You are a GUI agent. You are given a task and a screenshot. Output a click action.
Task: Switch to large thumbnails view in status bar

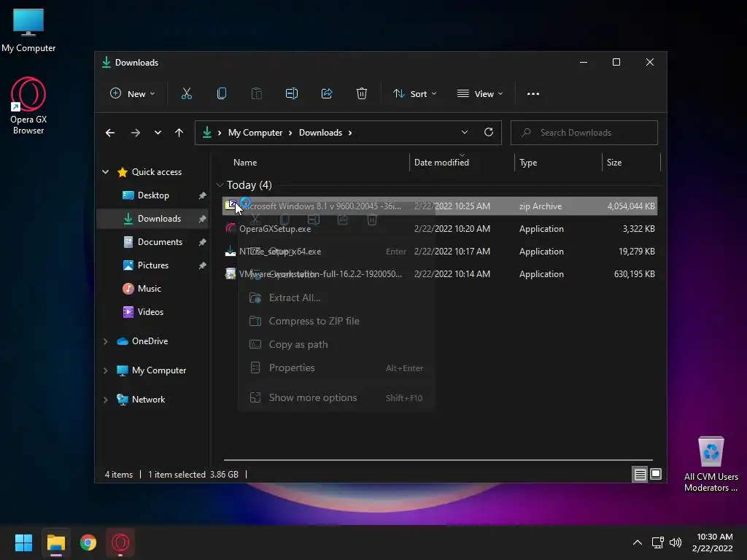[656, 474]
